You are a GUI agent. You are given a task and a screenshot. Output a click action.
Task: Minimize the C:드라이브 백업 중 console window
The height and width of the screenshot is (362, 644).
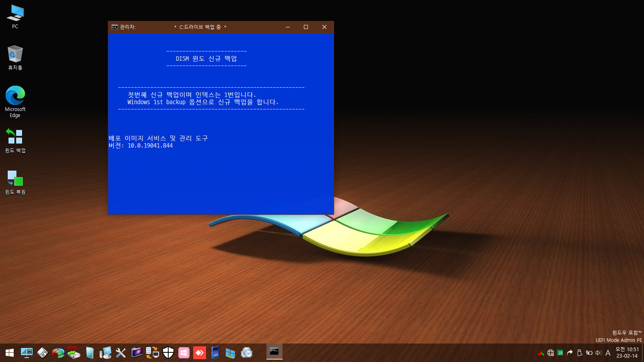pyautogui.click(x=288, y=27)
